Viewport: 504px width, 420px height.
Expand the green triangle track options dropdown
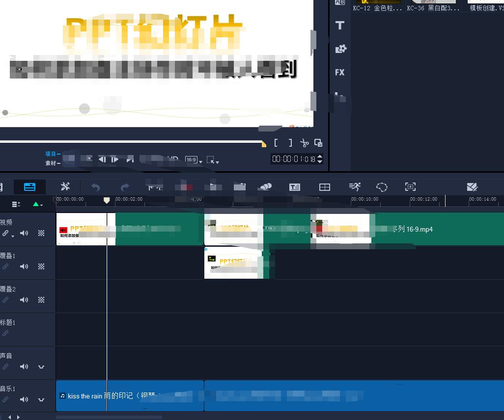37,204
